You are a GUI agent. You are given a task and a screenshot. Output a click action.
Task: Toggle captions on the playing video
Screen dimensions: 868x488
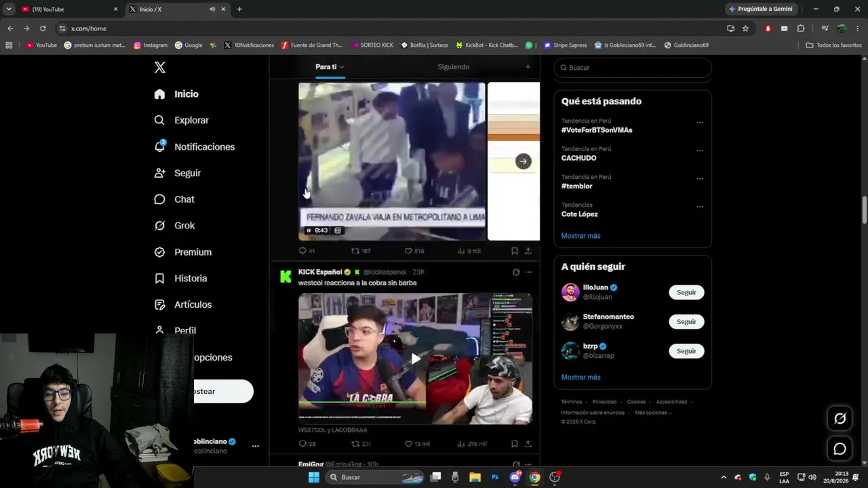338,230
